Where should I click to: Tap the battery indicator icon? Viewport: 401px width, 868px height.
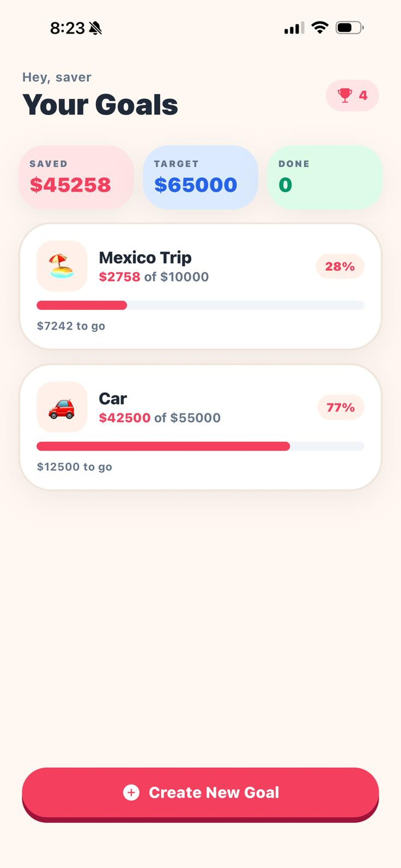point(350,27)
